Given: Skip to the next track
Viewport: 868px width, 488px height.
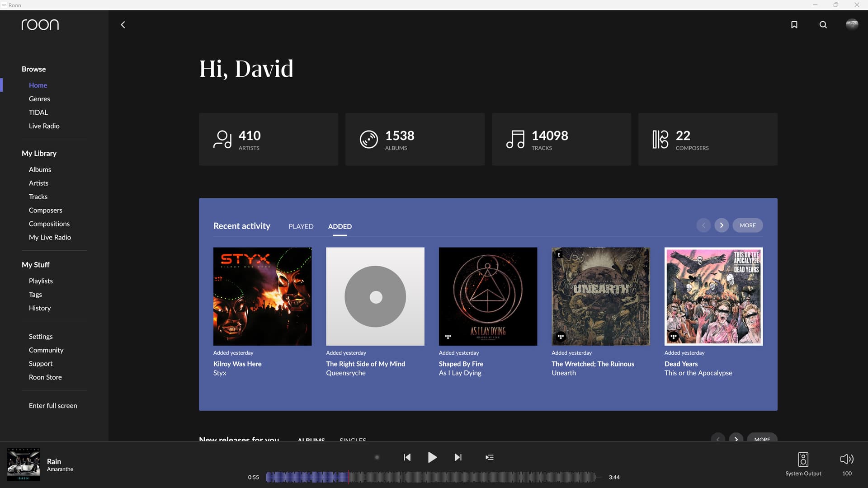Looking at the screenshot, I should pos(458,457).
